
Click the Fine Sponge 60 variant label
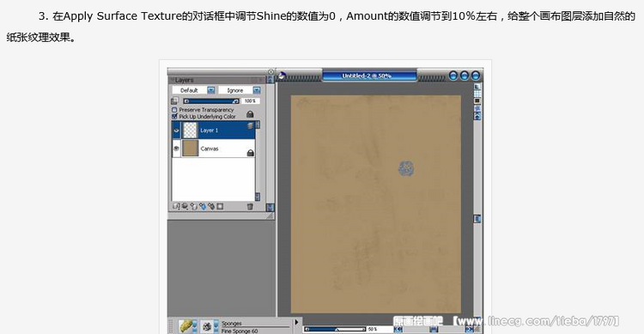240,331
